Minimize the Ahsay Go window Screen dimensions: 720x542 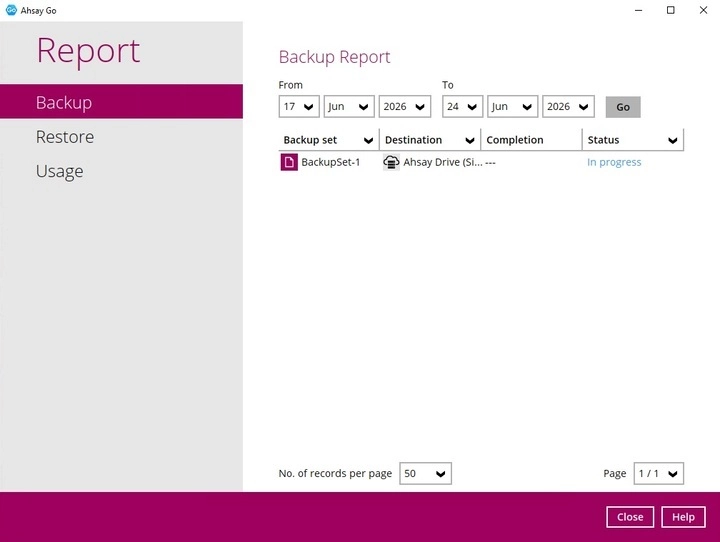click(x=638, y=10)
